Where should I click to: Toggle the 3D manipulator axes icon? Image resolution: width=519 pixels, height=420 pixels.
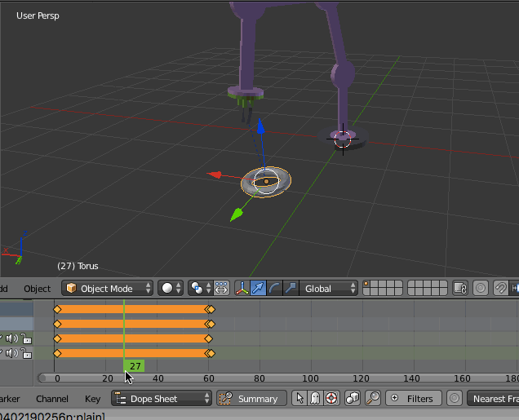pos(242,289)
